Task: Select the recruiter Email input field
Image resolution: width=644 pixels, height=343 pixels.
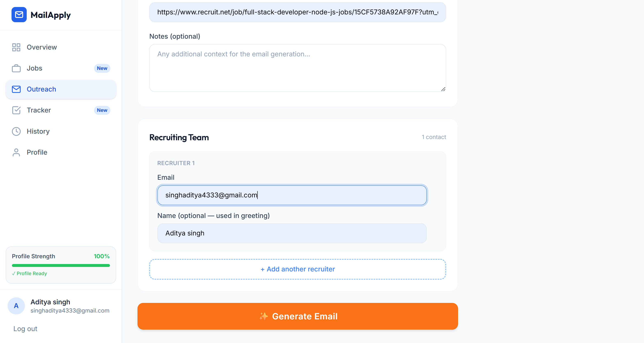Action: (x=292, y=195)
